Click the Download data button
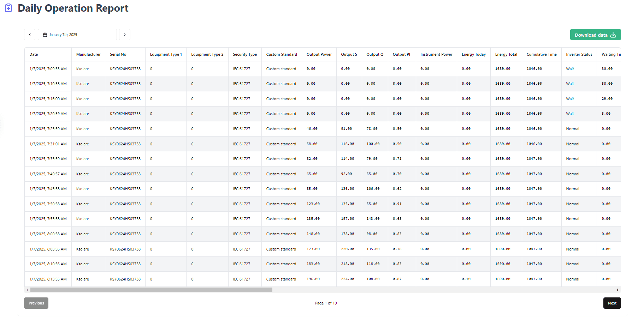The height and width of the screenshot is (320, 644). coord(595,35)
